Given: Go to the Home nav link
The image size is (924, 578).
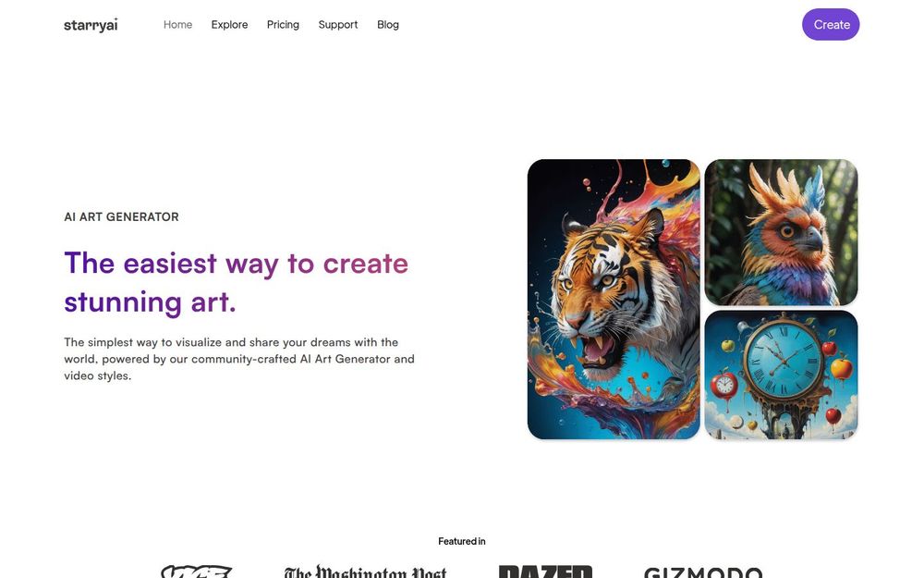Looking at the screenshot, I should [178, 25].
